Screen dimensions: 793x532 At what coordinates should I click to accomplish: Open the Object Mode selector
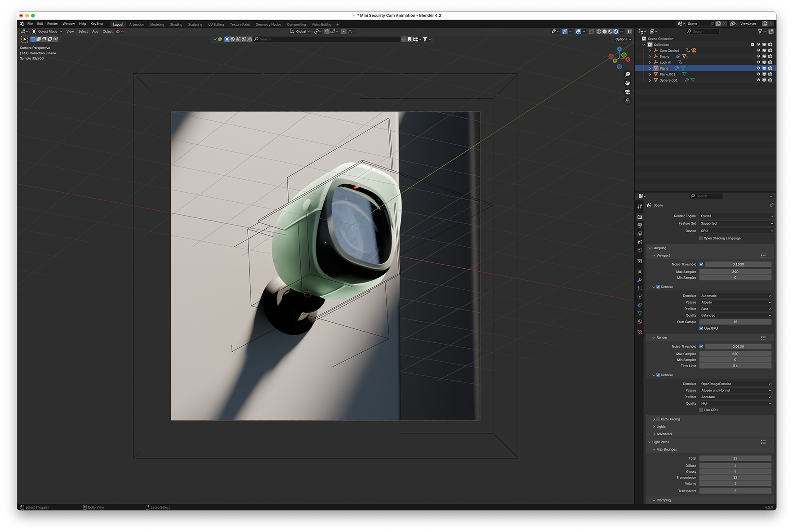(x=47, y=31)
